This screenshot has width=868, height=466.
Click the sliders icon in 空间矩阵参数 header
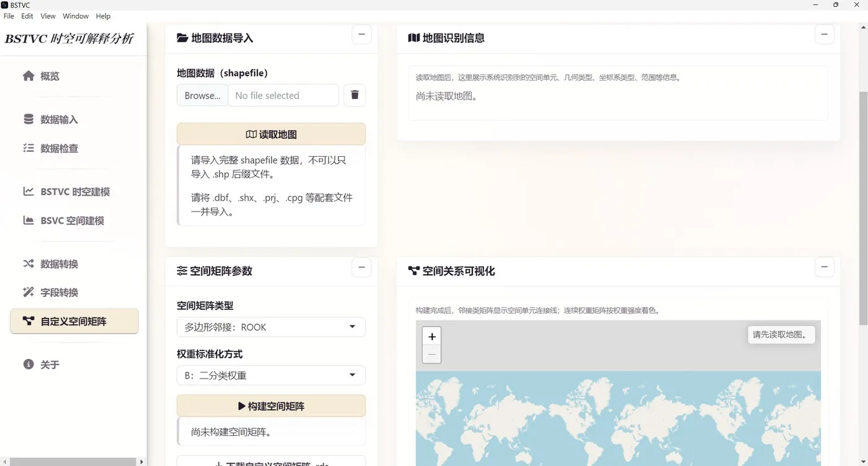click(x=182, y=271)
